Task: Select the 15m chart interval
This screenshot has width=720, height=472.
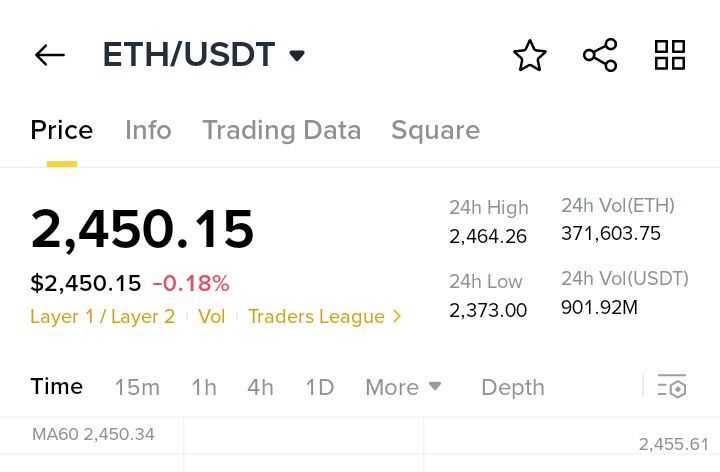Action: (137, 387)
